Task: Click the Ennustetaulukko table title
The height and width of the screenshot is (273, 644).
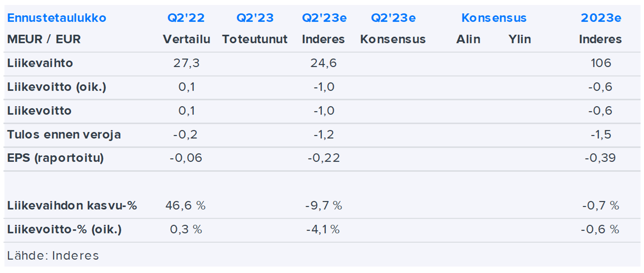Action: coord(57,18)
